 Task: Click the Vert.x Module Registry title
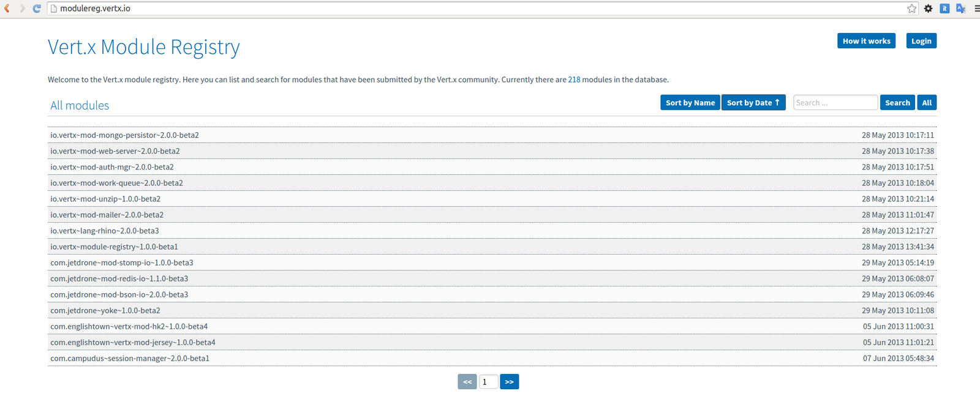tap(144, 47)
